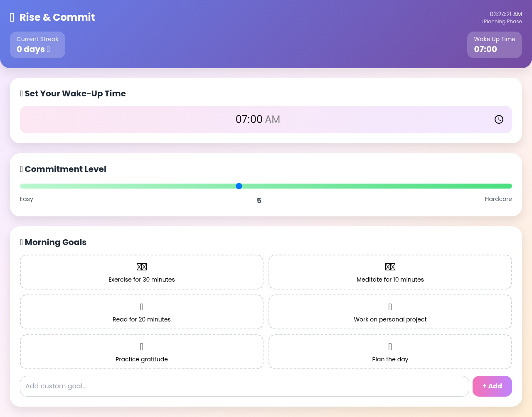Select the gratitude icon above 'Practice gratitude'

point(141,346)
